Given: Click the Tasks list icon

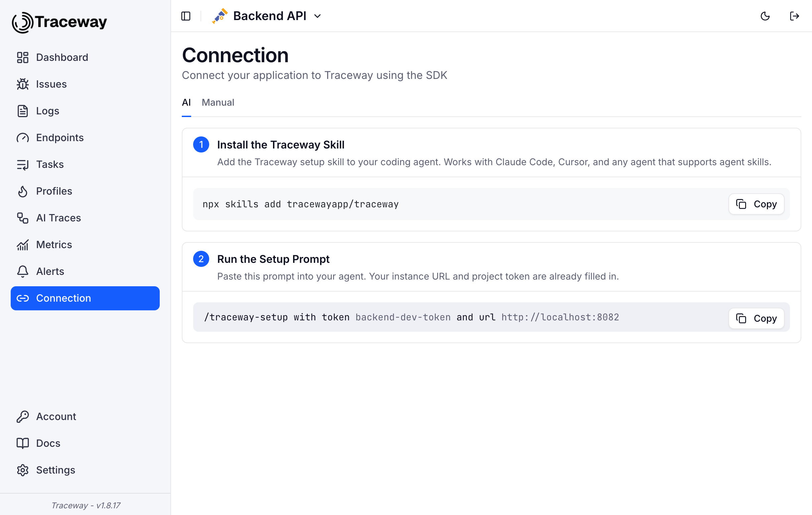Looking at the screenshot, I should tap(23, 164).
